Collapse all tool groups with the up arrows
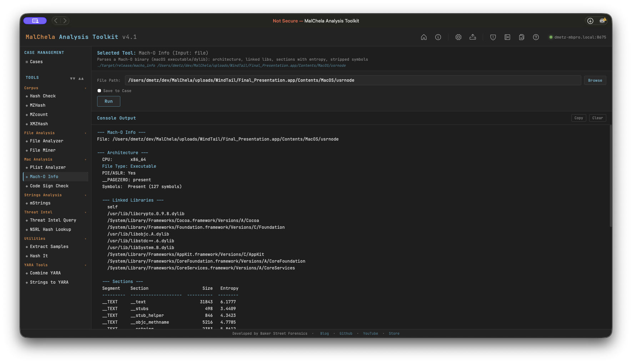Viewport: 632px width, 364px height. coord(81,79)
